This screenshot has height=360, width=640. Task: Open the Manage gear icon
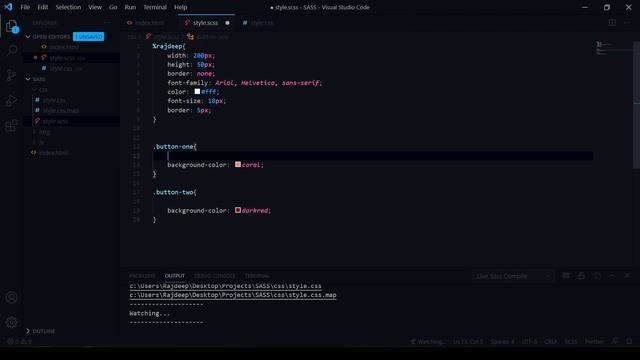click(11, 322)
